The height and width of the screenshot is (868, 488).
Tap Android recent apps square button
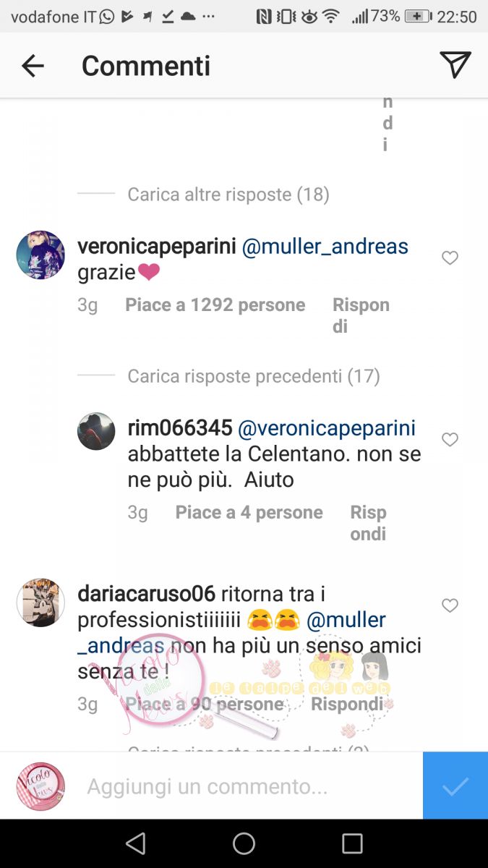click(x=352, y=843)
